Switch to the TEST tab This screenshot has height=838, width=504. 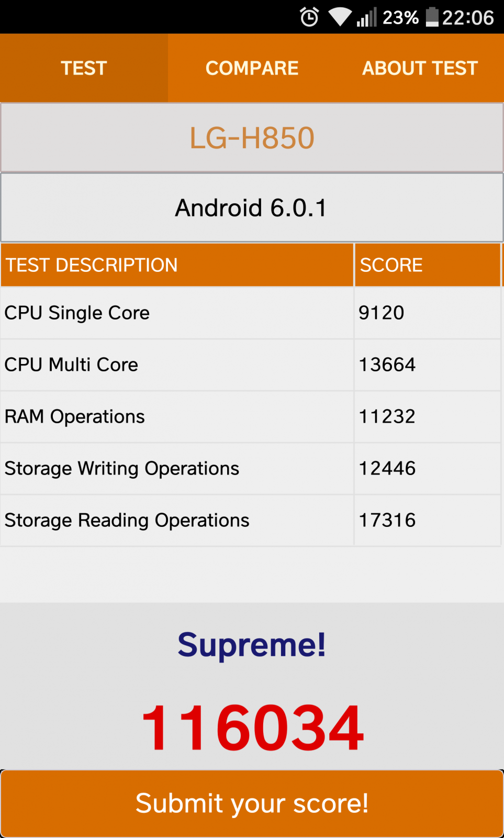pos(84,68)
